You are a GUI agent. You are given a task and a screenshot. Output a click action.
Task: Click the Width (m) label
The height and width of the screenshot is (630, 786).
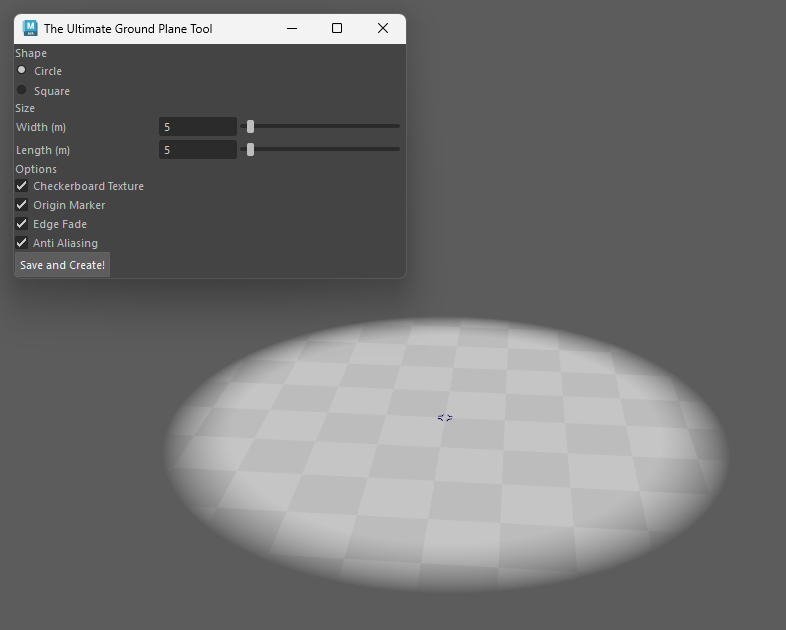click(x=41, y=127)
